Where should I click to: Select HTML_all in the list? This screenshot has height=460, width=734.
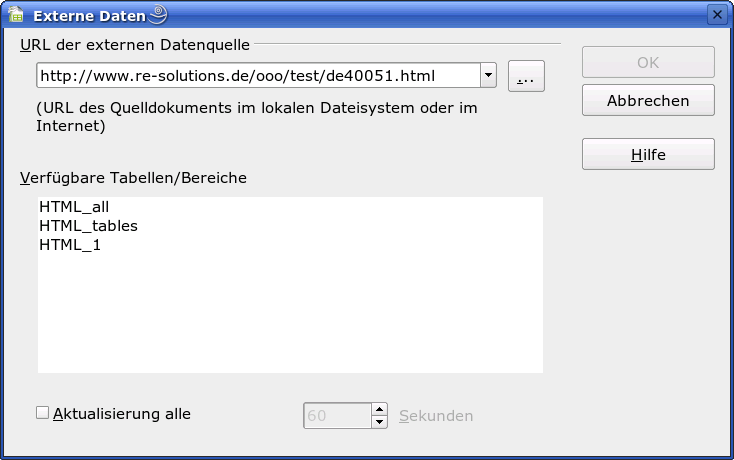coord(290,207)
